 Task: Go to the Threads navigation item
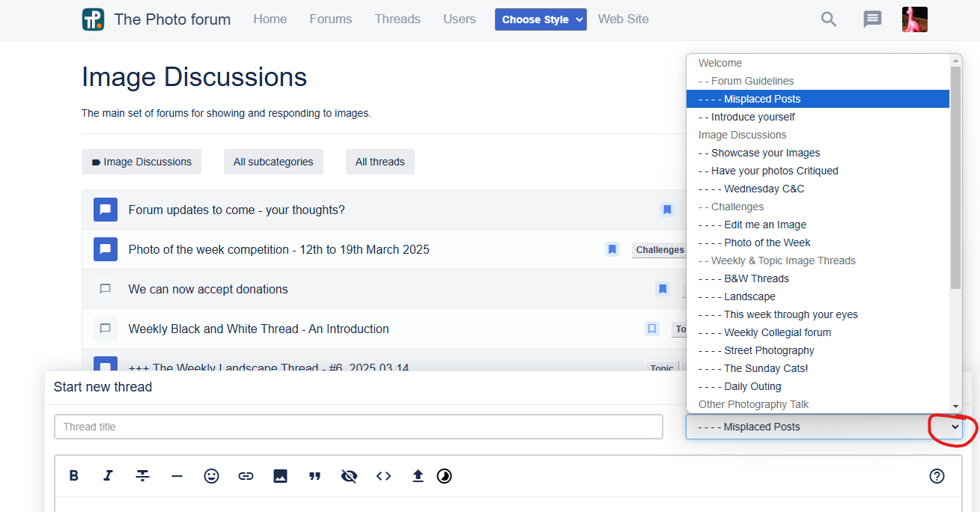pos(398,19)
